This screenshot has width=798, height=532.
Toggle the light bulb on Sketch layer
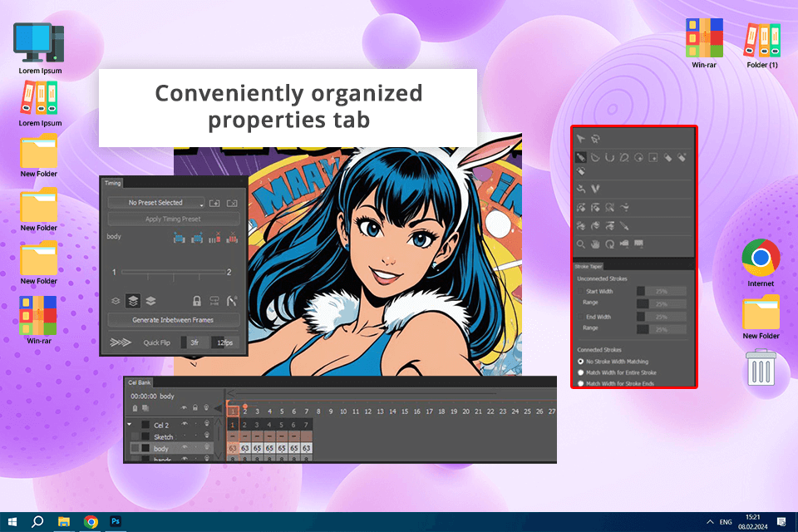click(207, 436)
